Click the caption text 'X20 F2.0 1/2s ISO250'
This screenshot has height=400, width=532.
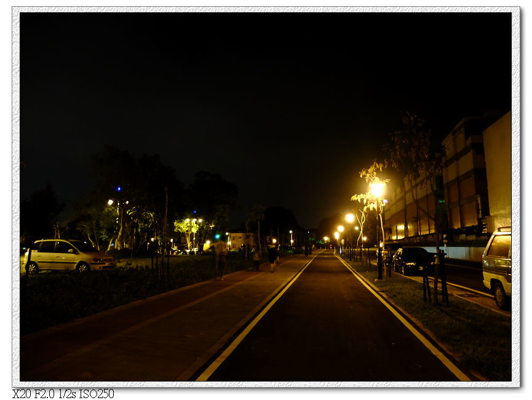63,394
